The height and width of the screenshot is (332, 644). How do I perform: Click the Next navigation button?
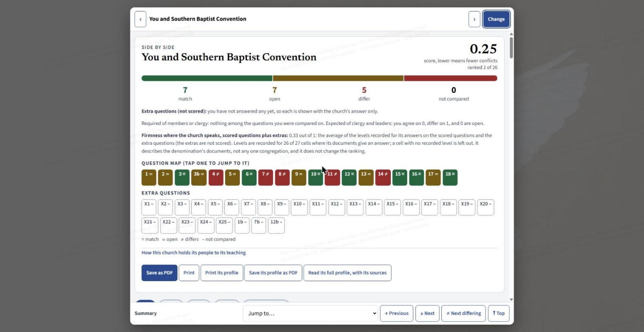tap(427, 314)
